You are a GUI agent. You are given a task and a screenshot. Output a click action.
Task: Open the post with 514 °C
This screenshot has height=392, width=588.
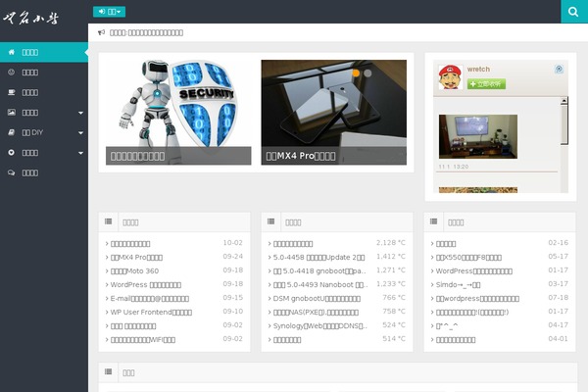pos(287,340)
